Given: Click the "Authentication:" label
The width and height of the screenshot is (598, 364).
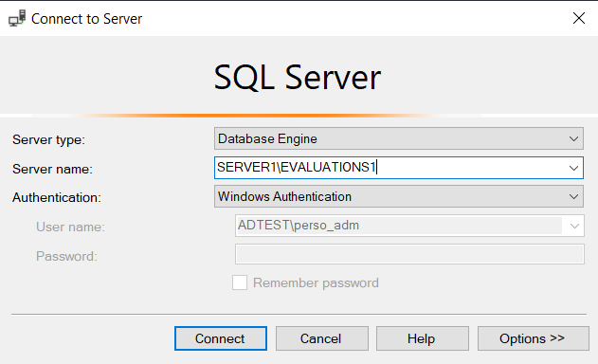Looking at the screenshot, I should coord(57,198).
